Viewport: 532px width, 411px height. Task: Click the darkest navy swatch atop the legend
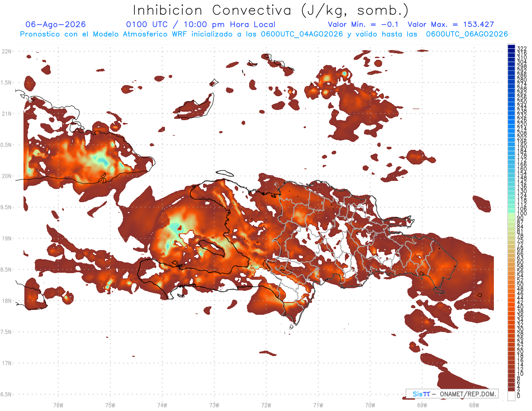point(512,47)
